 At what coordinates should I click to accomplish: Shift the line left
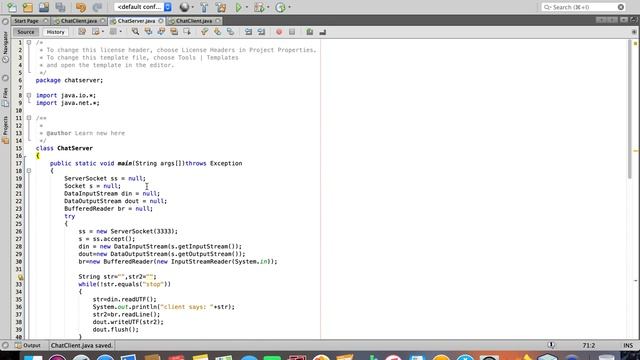click(248, 32)
